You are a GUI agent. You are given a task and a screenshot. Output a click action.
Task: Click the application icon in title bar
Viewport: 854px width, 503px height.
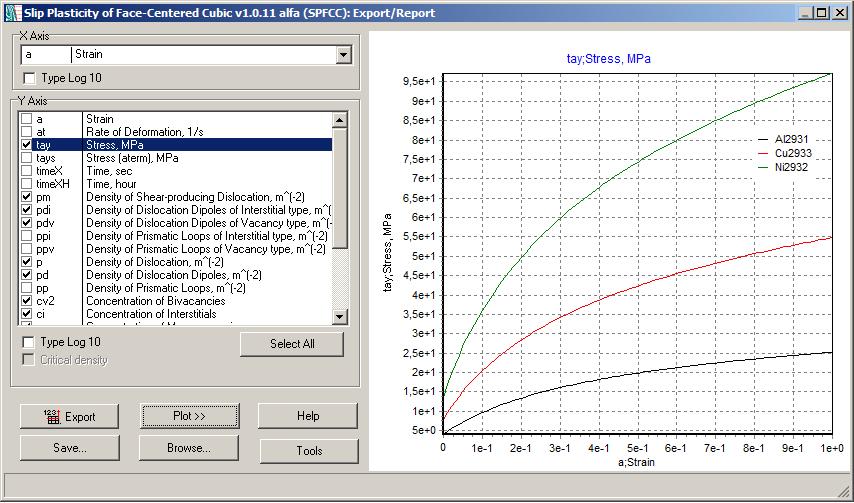tap(11, 12)
